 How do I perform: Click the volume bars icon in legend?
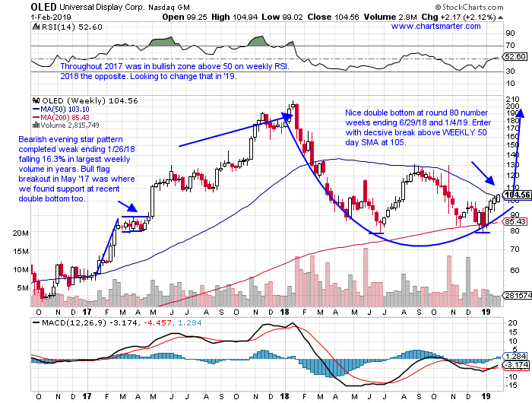click(x=36, y=125)
